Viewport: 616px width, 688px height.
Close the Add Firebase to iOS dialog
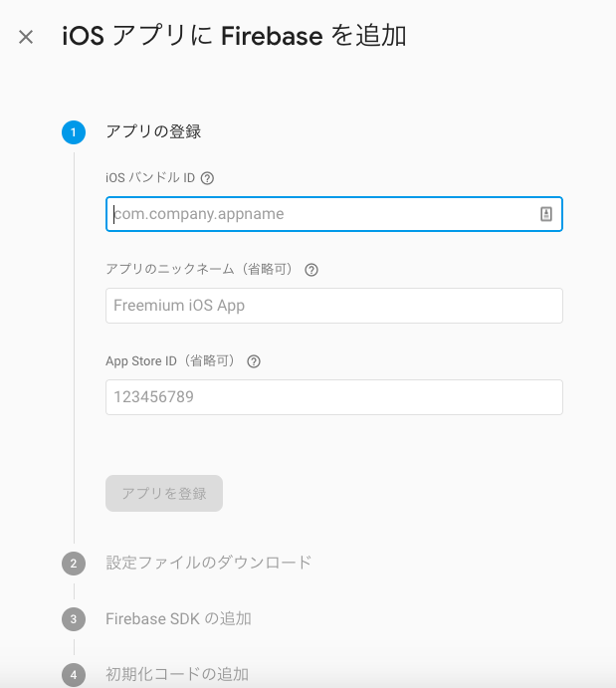pyautogui.click(x=26, y=37)
